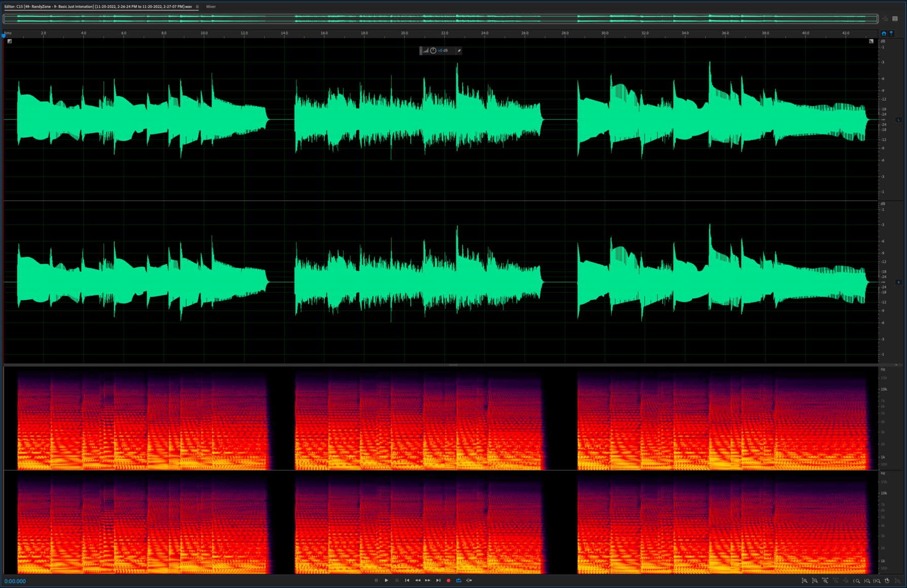
Task: Click the pin icon on the volume HUD
Action: [459, 51]
